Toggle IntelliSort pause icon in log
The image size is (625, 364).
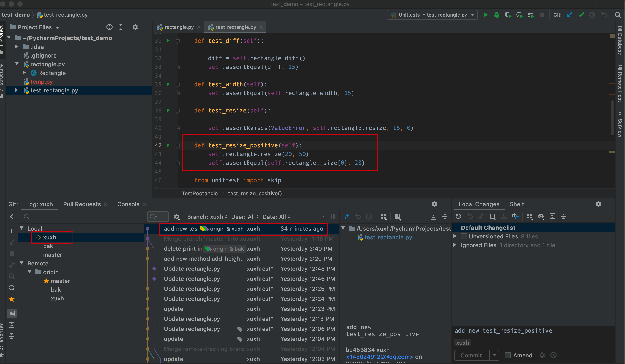coord(333,217)
